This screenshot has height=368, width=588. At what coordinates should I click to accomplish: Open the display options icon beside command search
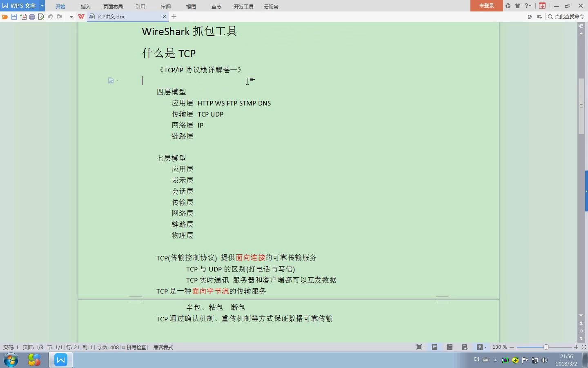tap(540, 17)
